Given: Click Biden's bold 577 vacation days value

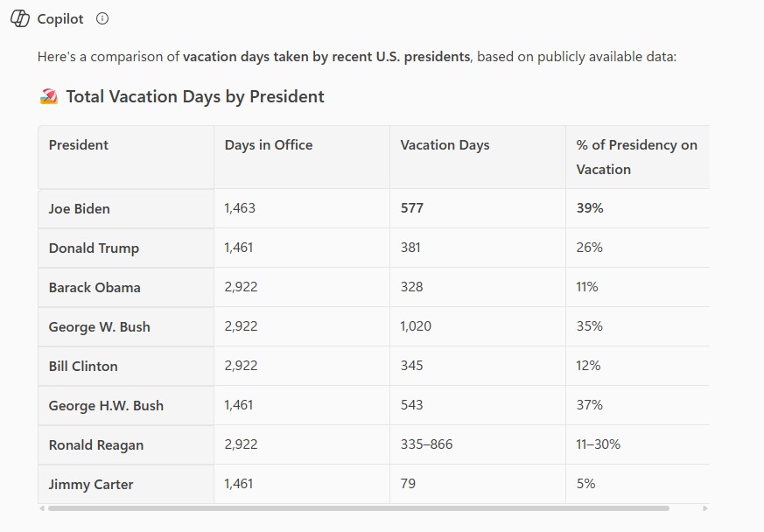Looking at the screenshot, I should pyautogui.click(x=412, y=209).
